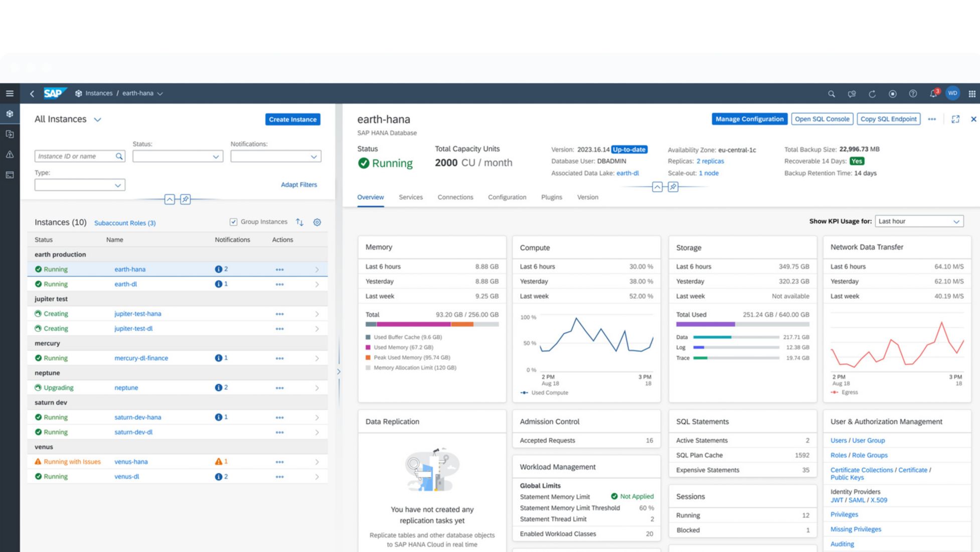Expand the Show KPI Usage dropdown
The height and width of the screenshot is (552, 980).
pos(919,221)
